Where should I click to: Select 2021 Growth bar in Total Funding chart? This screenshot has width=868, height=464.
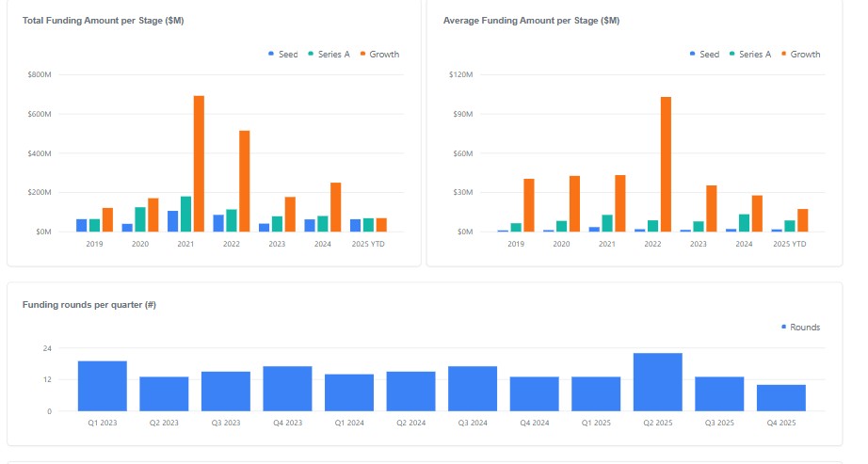click(199, 164)
